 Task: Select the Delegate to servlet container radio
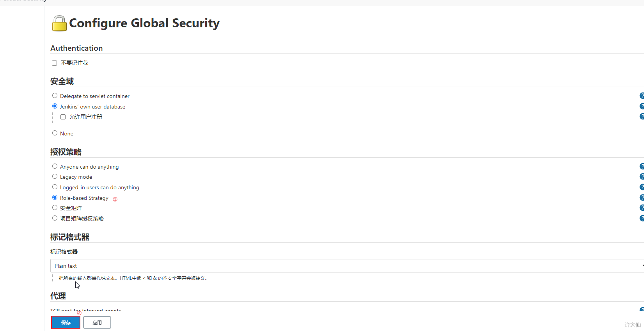click(55, 96)
